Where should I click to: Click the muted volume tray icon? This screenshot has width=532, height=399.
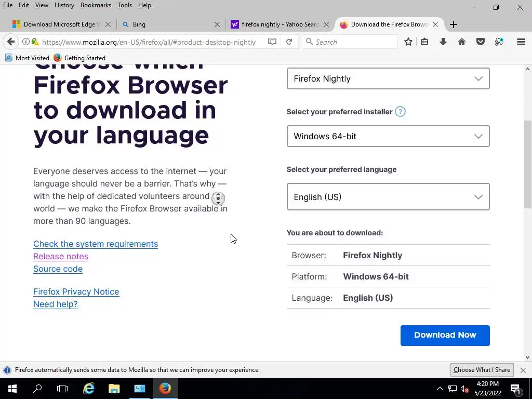[464, 389]
